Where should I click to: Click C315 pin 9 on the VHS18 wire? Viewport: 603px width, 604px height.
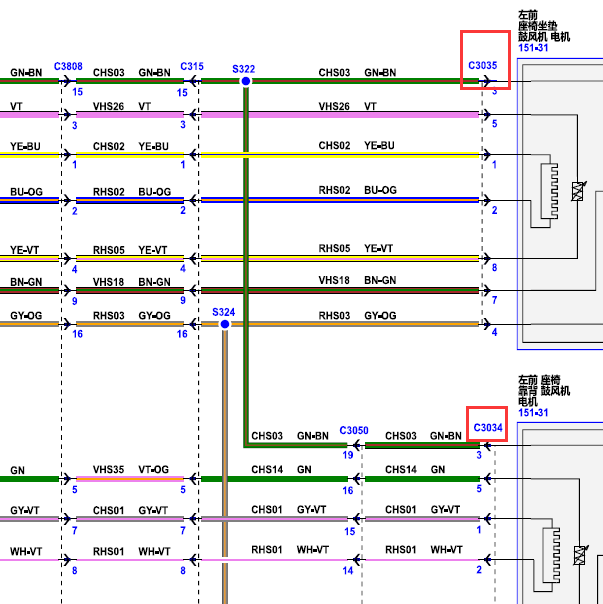pos(183,300)
